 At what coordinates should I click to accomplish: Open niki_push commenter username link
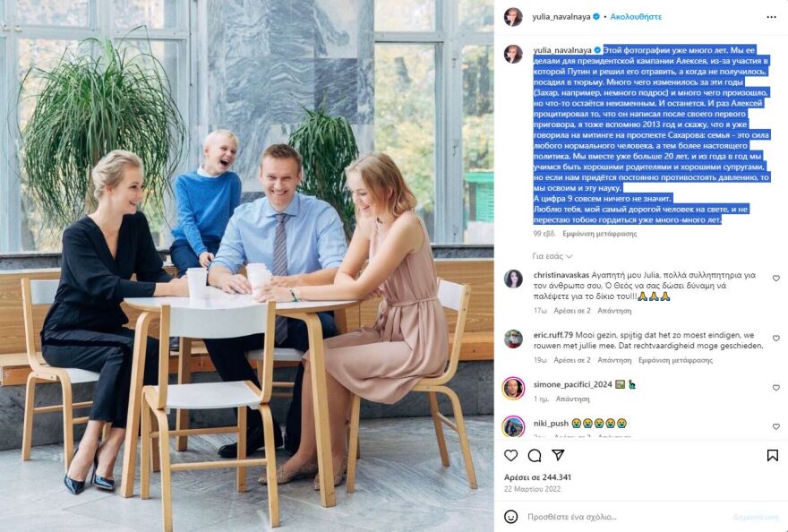click(551, 424)
